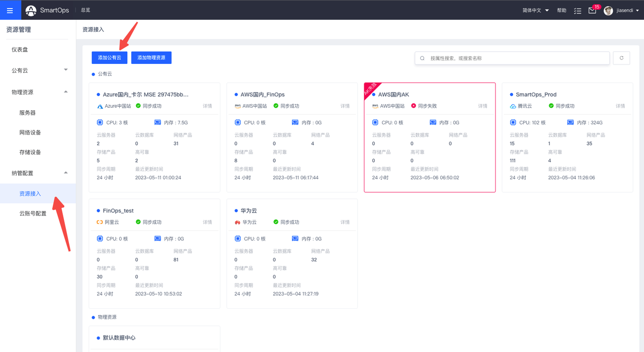Open the jiasendi account dropdown arrow
The image size is (644, 352).
(637, 11)
